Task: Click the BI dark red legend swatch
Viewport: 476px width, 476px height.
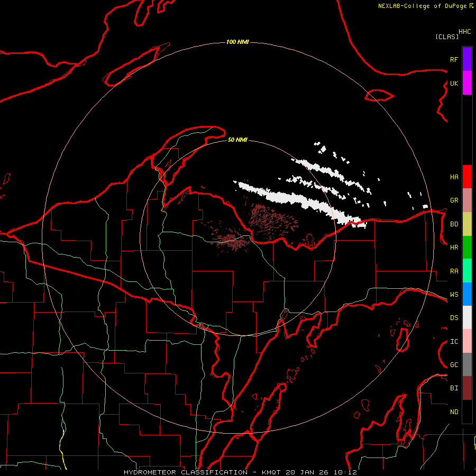Action: tap(467, 388)
